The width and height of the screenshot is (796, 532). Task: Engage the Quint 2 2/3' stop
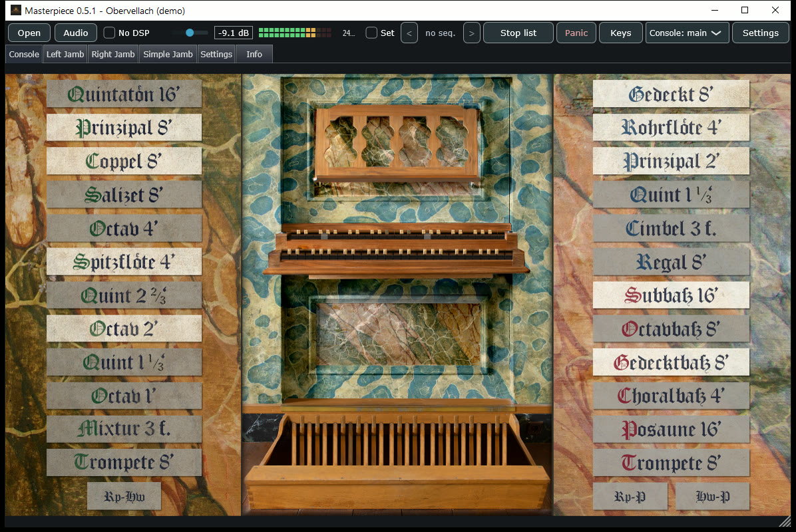tap(124, 295)
